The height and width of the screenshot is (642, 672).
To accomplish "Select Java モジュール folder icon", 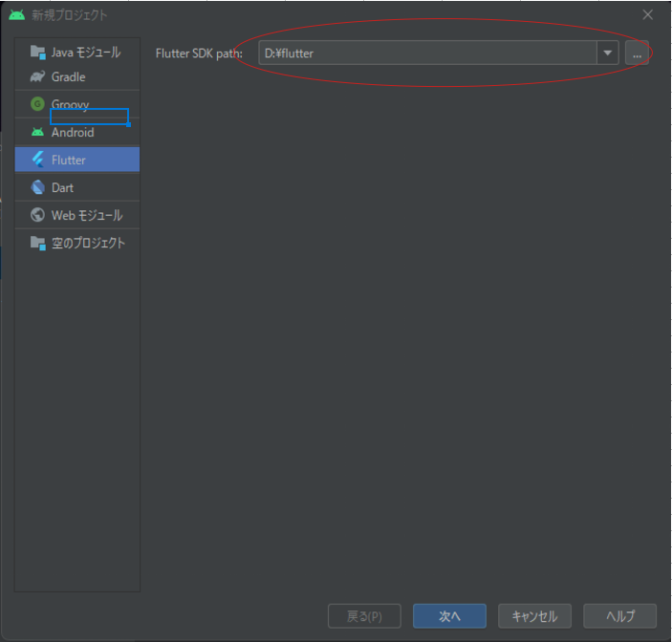I will 37,53.
